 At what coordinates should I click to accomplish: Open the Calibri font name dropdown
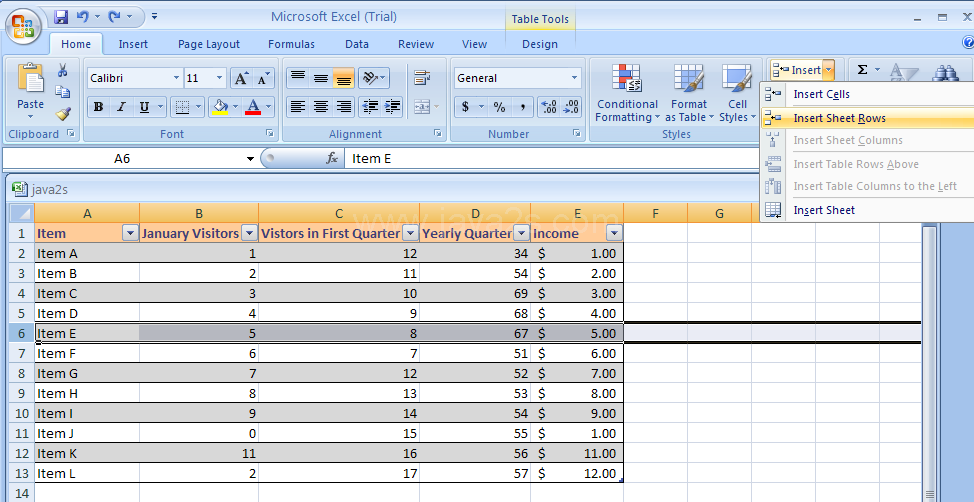176,78
